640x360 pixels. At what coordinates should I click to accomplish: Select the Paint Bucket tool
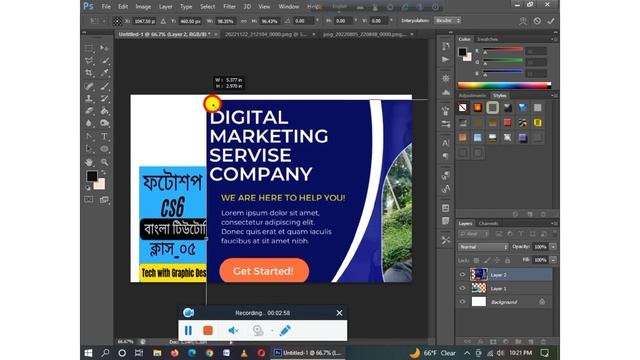pyautogui.click(x=104, y=111)
